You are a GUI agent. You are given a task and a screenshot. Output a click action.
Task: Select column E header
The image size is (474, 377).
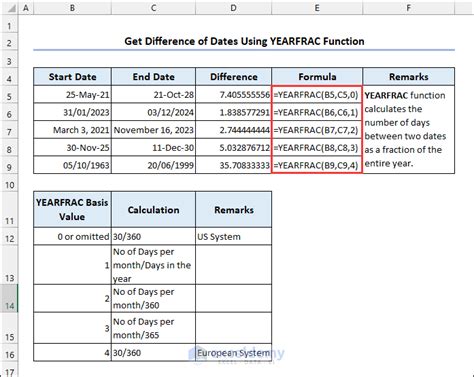point(317,8)
